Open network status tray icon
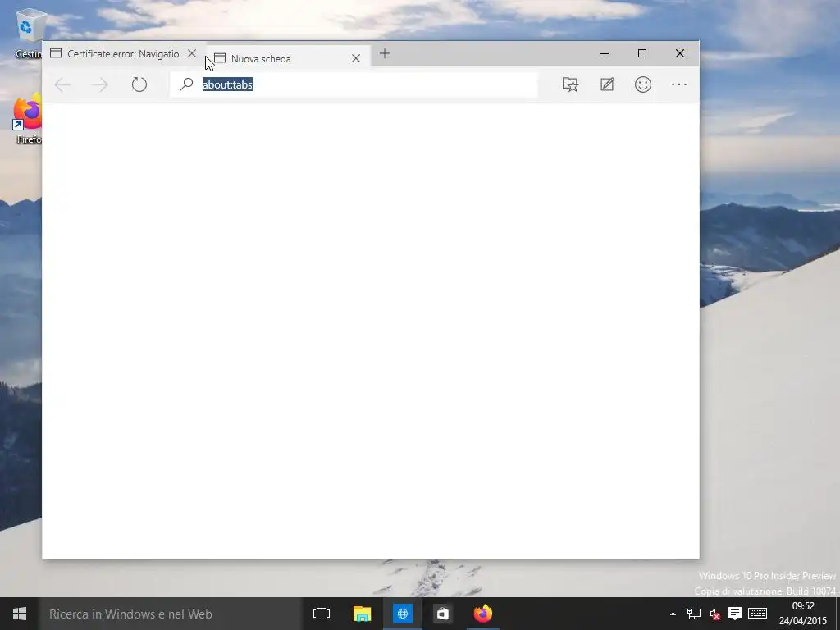The image size is (840, 630). (x=694, y=614)
